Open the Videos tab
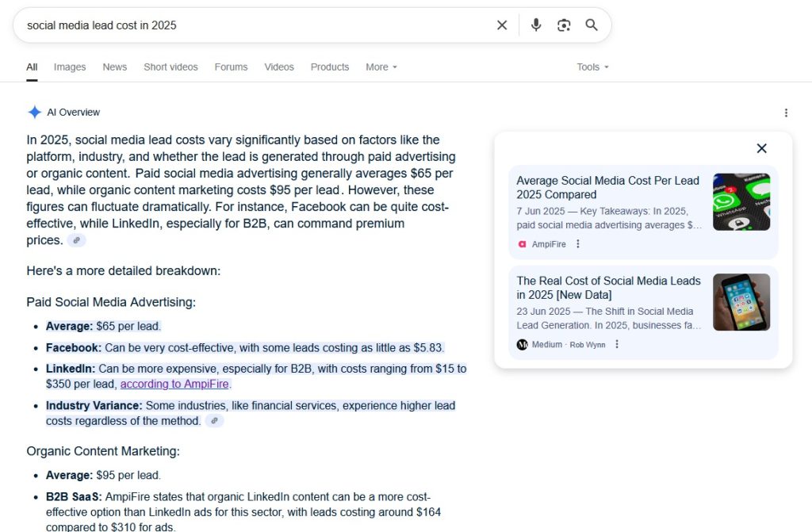812x532 pixels. [x=279, y=67]
